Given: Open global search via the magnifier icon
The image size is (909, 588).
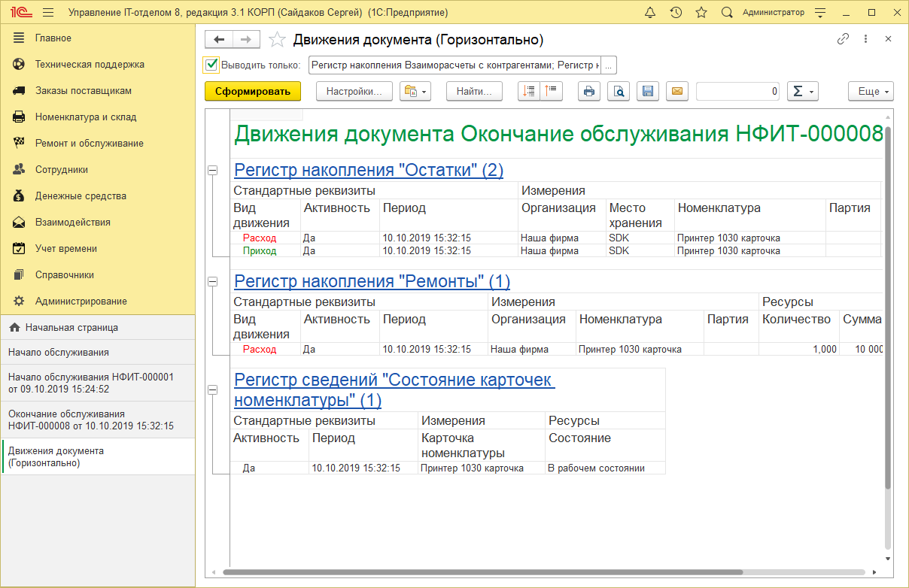Looking at the screenshot, I should tap(725, 12).
